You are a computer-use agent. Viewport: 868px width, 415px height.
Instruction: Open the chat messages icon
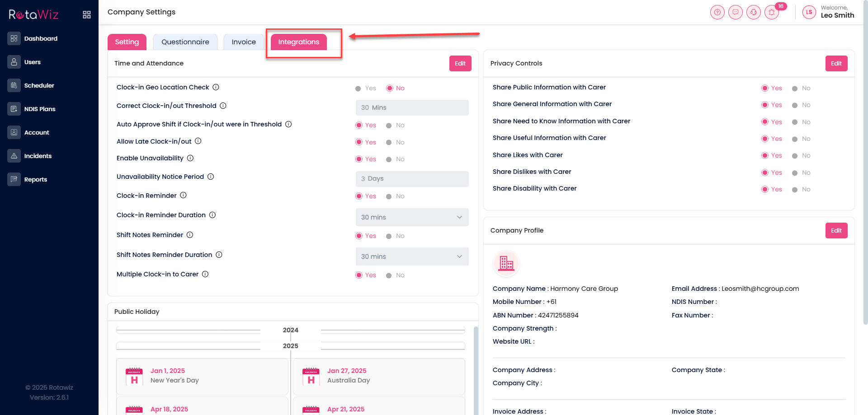(x=735, y=12)
